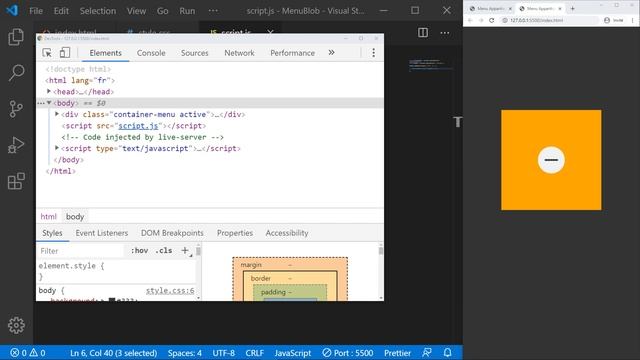
Task: Open the Properties subtab
Action: coord(235,233)
